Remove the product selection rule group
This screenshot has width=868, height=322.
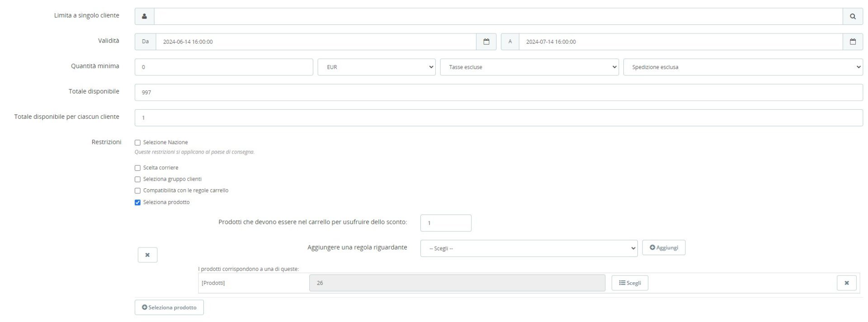(x=147, y=255)
